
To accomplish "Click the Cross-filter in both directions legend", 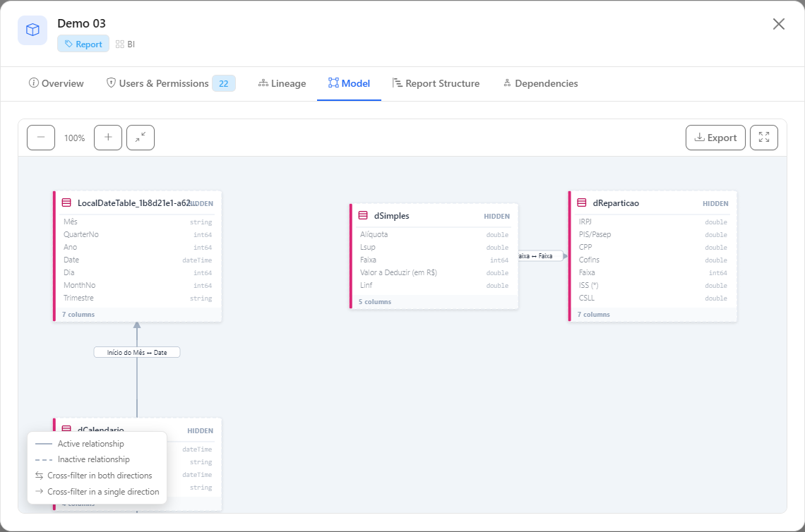I will click(x=93, y=476).
